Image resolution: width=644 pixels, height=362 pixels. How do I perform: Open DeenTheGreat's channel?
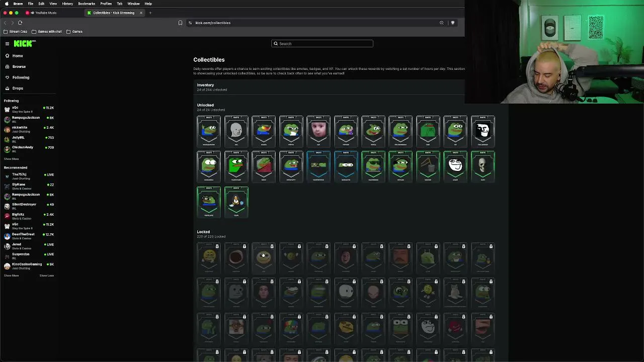tap(29, 235)
